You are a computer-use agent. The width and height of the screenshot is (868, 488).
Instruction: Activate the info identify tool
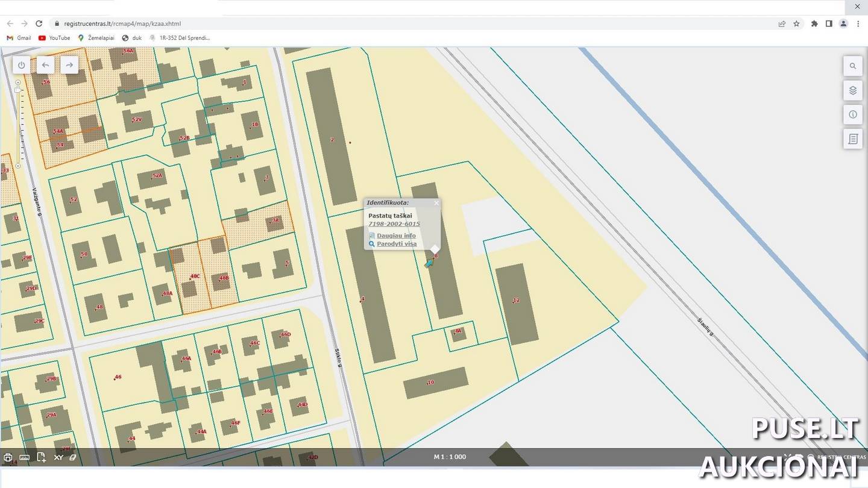click(853, 114)
